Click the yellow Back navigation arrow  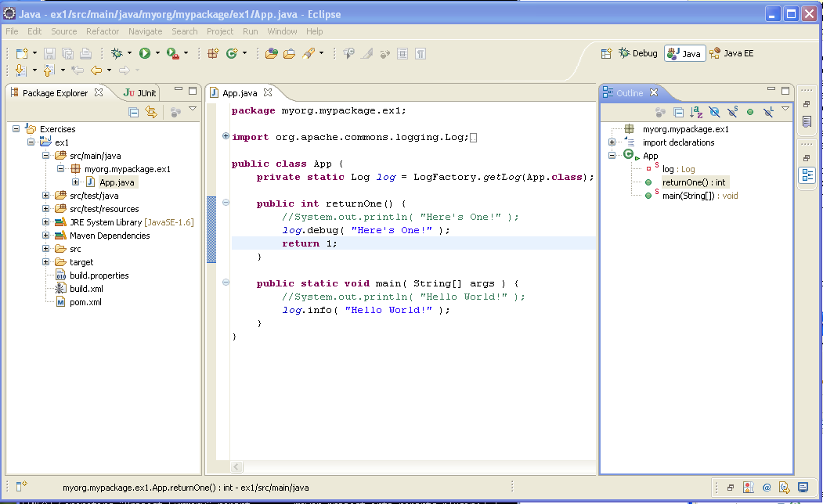coord(96,70)
